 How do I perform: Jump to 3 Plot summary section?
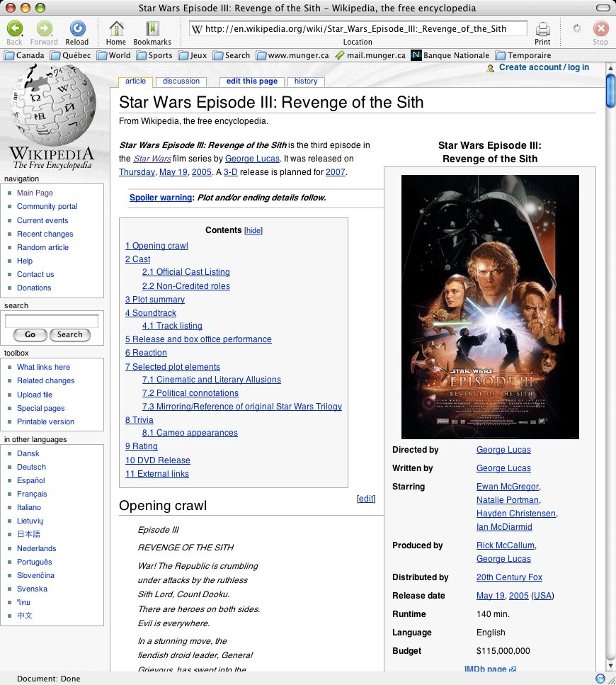coord(155,300)
